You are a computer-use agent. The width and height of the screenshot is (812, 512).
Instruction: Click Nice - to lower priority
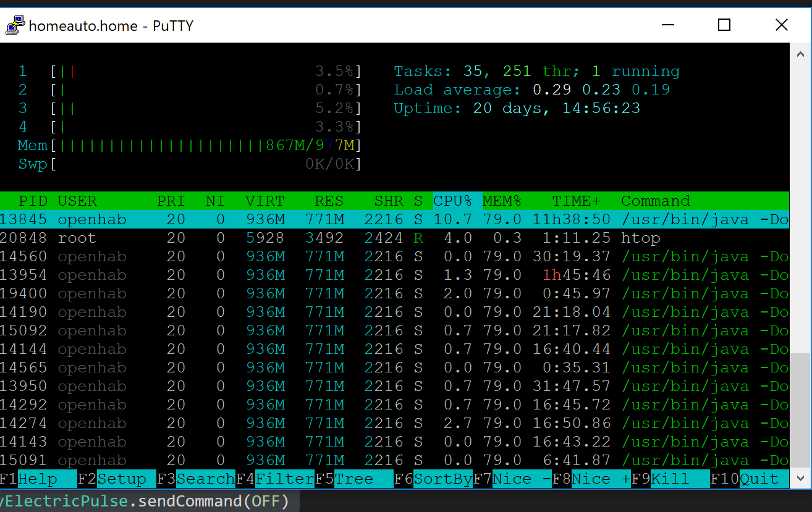click(x=522, y=479)
